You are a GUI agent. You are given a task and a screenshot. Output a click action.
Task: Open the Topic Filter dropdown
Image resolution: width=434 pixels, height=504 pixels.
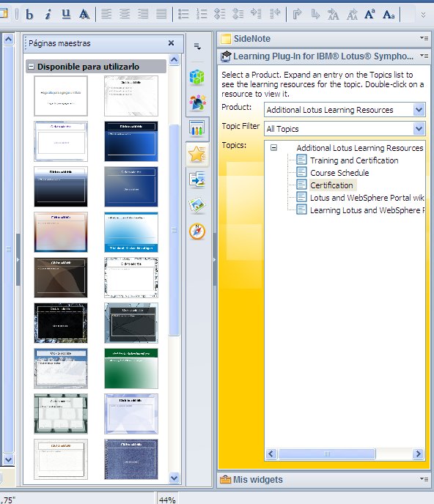click(x=419, y=129)
